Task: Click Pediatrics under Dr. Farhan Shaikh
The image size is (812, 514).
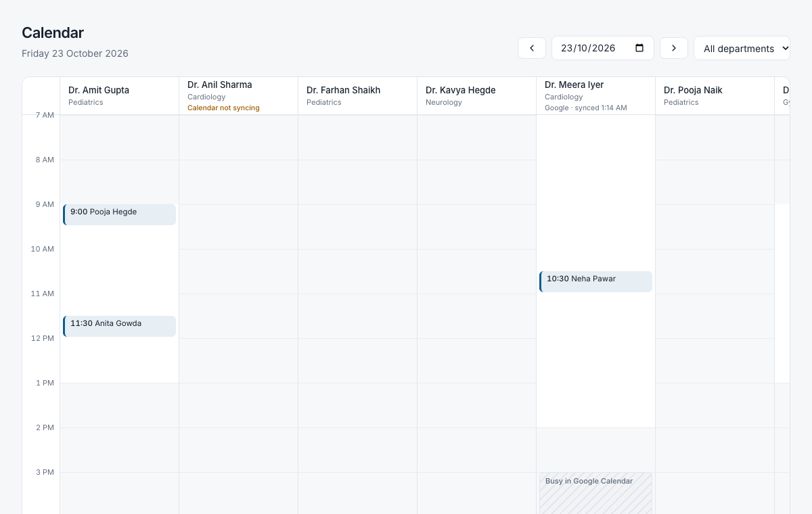Action: click(x=324, y=103)
